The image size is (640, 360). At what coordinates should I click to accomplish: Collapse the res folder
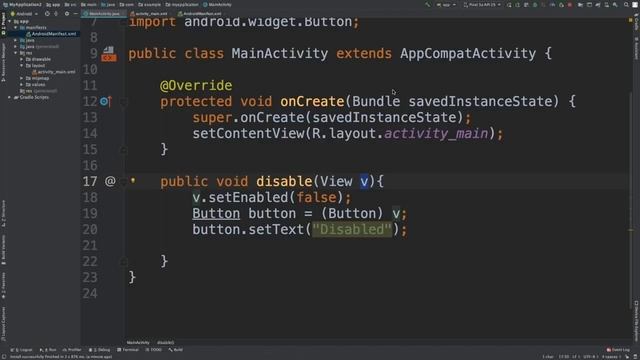16,53
